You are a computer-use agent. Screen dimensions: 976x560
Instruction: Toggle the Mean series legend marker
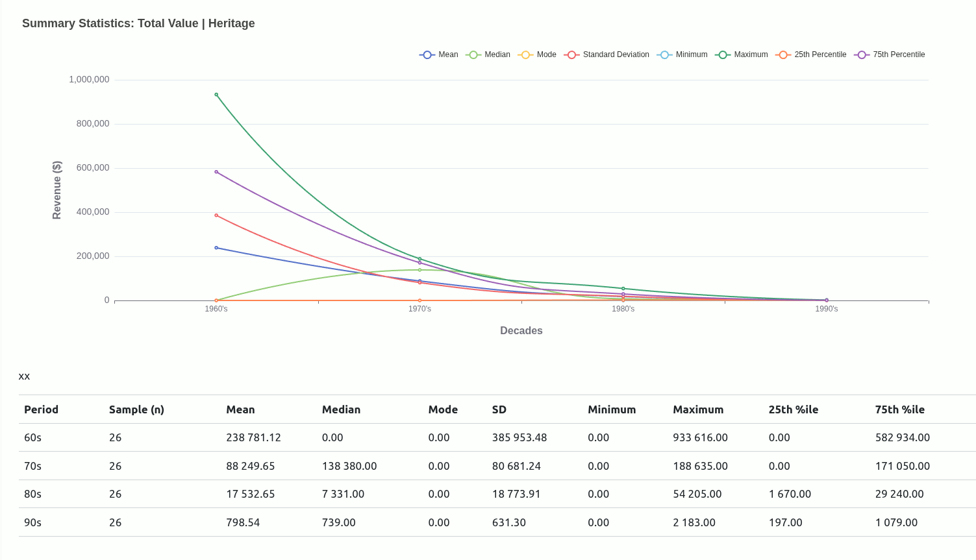click(427, 55)
